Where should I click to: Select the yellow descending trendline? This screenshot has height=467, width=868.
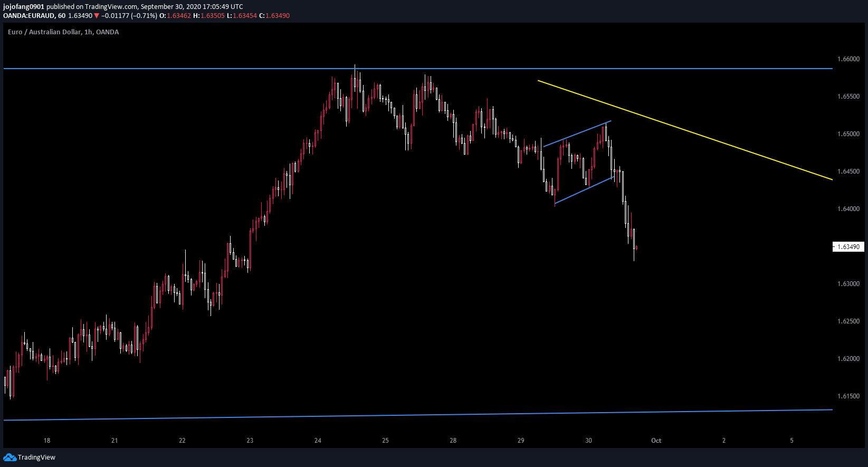(x=685, y=130)
